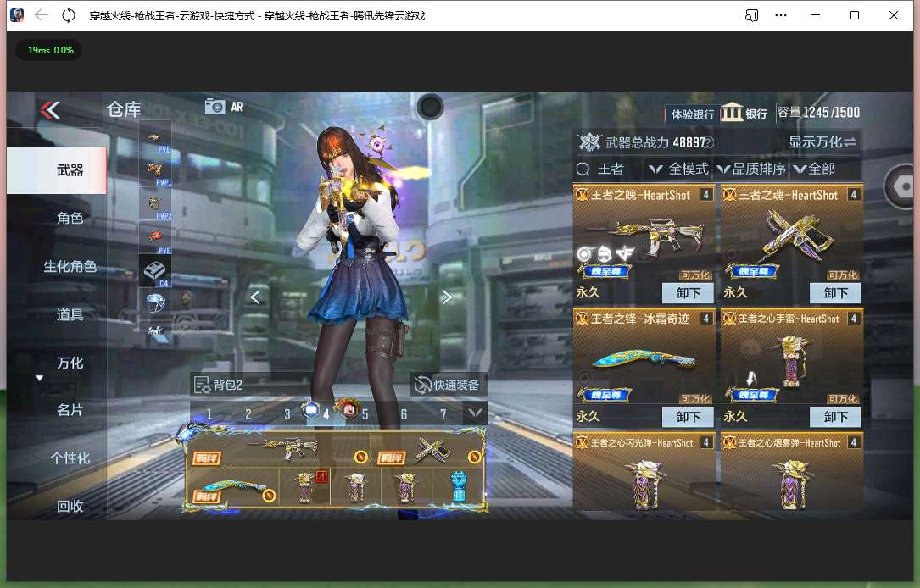
Task: Rotate character preview to the left
Action: coord(255,297)
